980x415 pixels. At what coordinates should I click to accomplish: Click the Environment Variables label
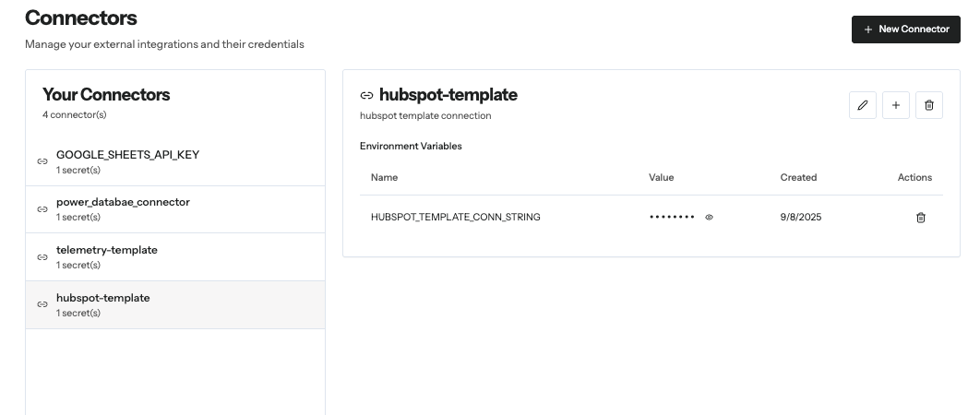tap(411, 147)
